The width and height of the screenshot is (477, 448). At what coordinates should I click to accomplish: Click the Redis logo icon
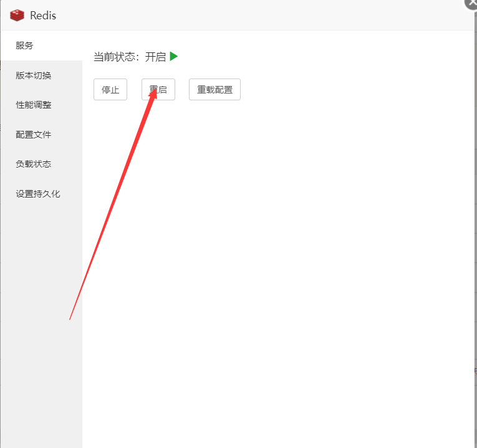point(17,15)
